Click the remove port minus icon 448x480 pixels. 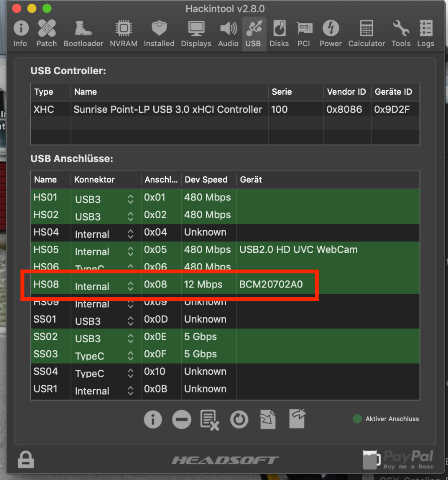click(x=181, y=419)
